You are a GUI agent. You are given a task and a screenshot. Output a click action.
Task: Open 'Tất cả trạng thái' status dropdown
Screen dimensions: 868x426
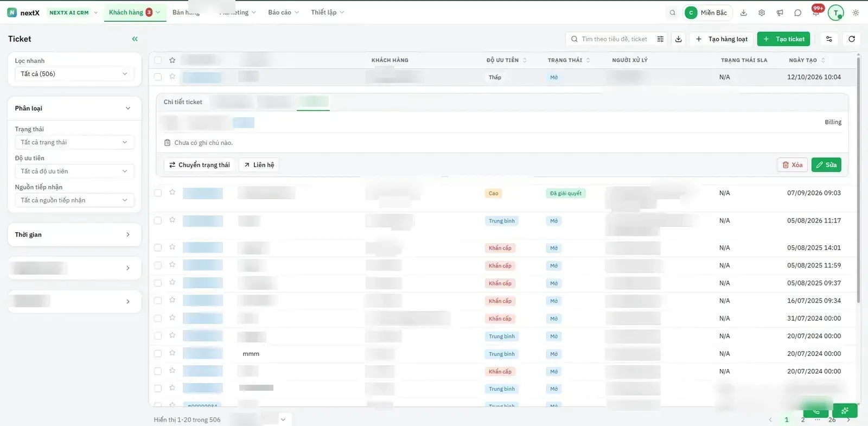pos(74,142)
